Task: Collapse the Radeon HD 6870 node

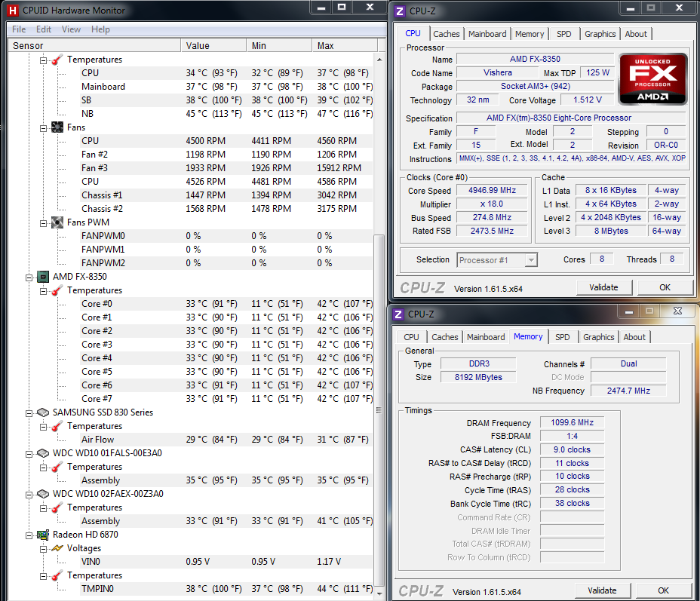Action: point(29,535)
